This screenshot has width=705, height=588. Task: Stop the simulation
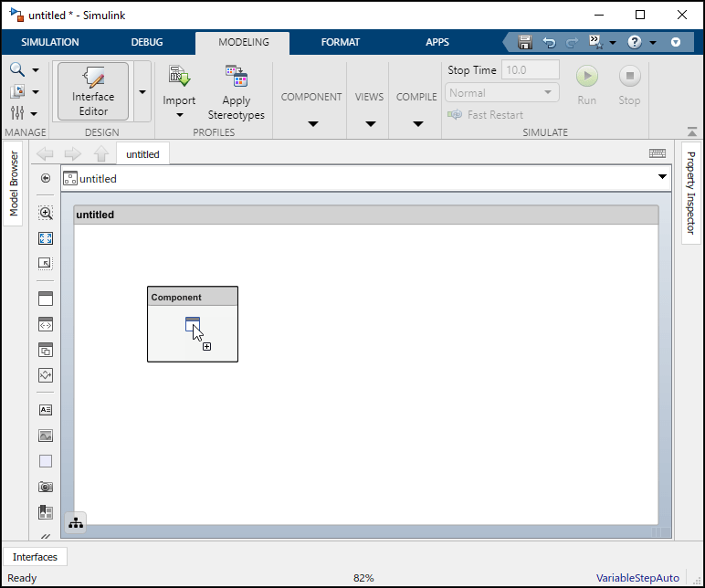(x=629, y=86)
